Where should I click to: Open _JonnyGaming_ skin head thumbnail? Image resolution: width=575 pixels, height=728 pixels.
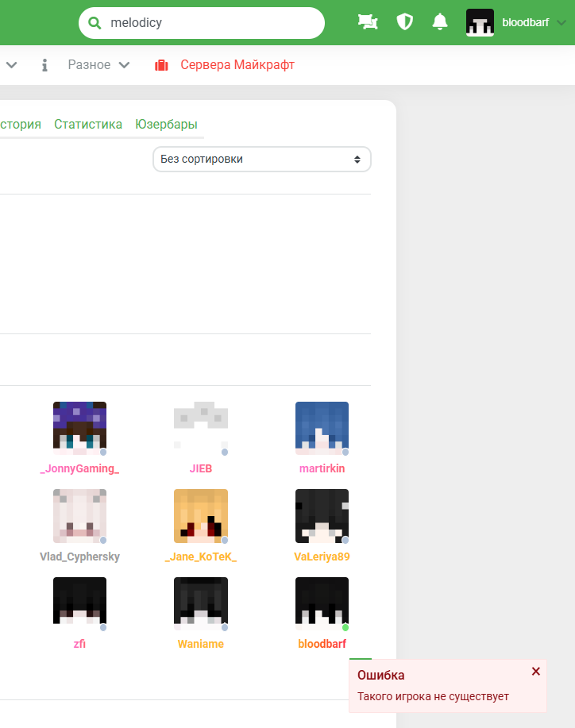click(80, 428)
